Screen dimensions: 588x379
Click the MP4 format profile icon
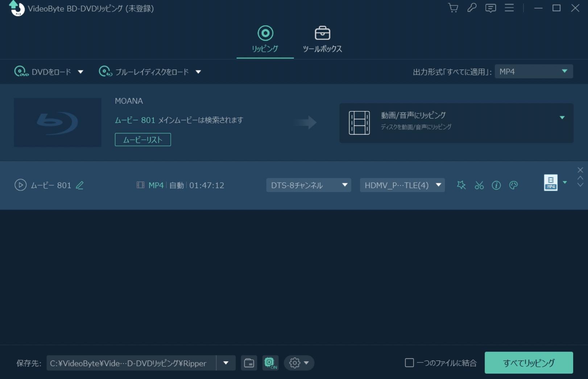pos(551,182)
